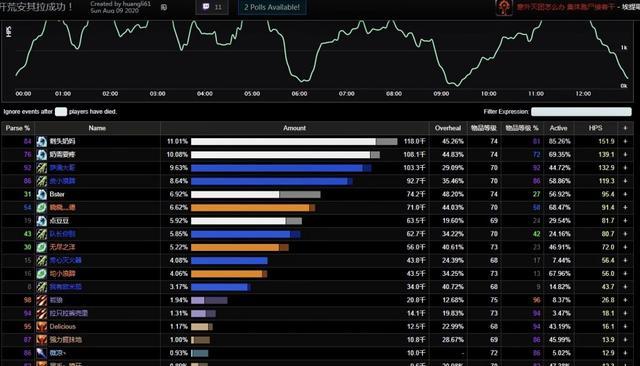Click the warrior icon next to Delicious
Screen dimensions: 640x366
42,327
